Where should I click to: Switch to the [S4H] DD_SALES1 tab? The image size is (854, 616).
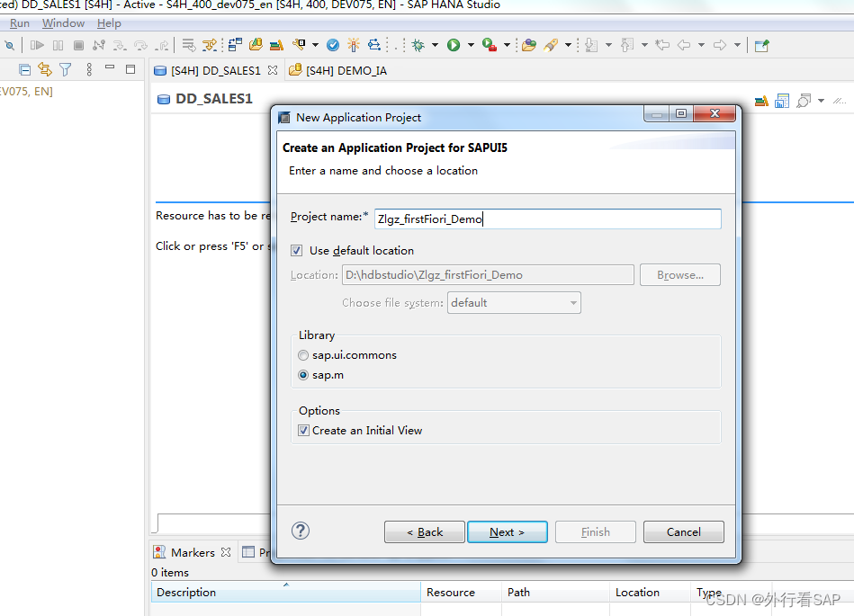[216, 71]
